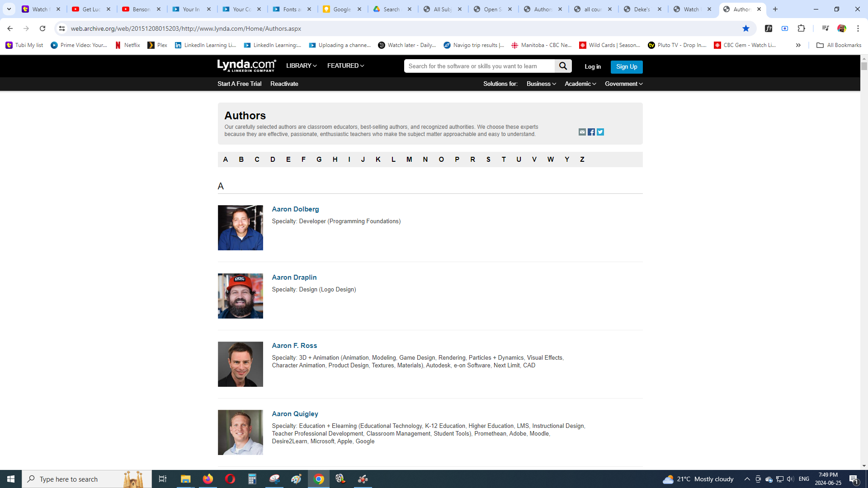Share page on Twitter icon

point(600,132)
